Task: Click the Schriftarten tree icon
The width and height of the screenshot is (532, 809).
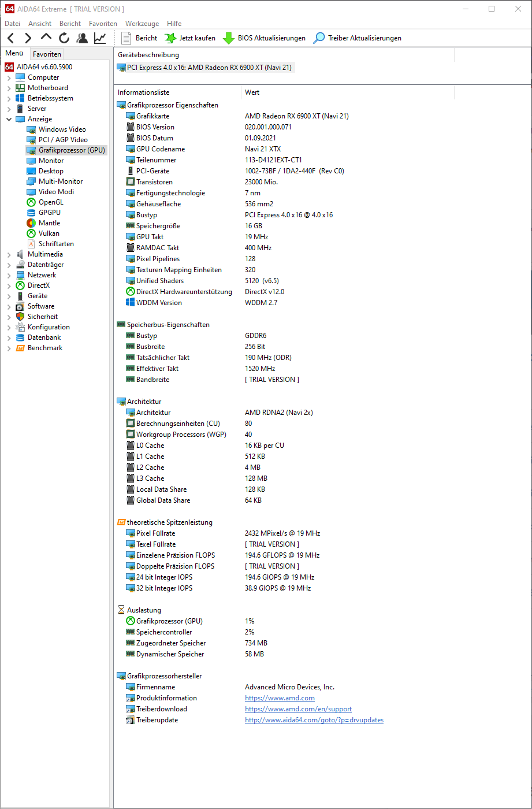Action: click(31, 244)
